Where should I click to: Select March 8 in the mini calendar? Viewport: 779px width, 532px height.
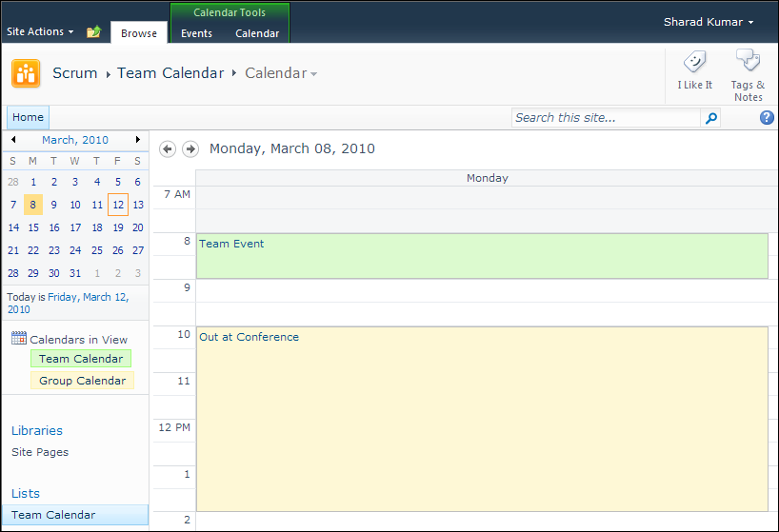tap(32, 205)
